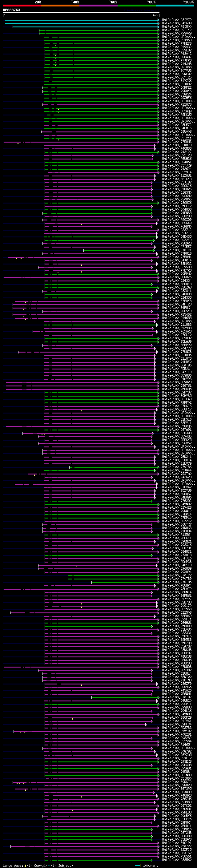Select hit label UniRef100_Q2J892
Image resolution: width=197 pixels, height=868 pixels.
[177, 84]
